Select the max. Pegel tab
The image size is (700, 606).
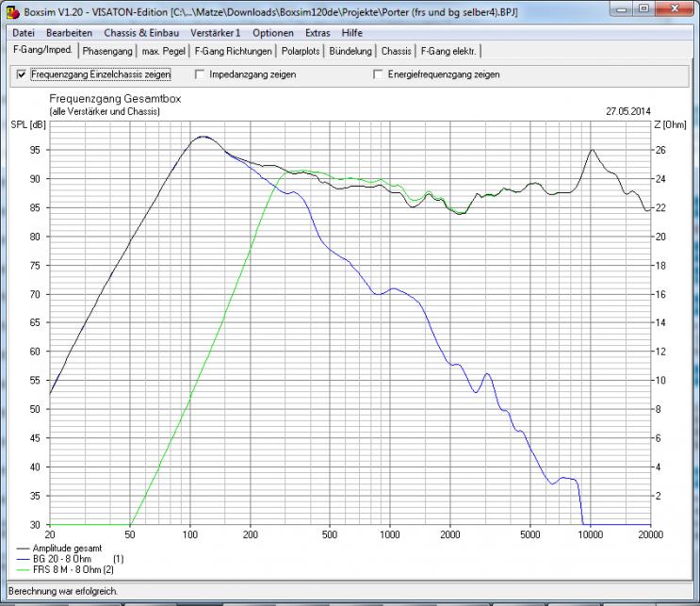(164, 51)
